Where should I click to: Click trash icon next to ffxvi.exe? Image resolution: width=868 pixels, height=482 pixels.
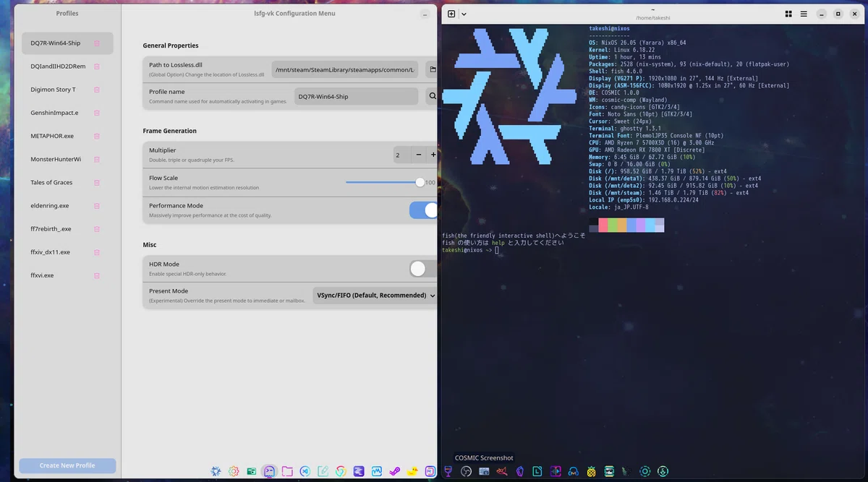[x=97, y=275]
